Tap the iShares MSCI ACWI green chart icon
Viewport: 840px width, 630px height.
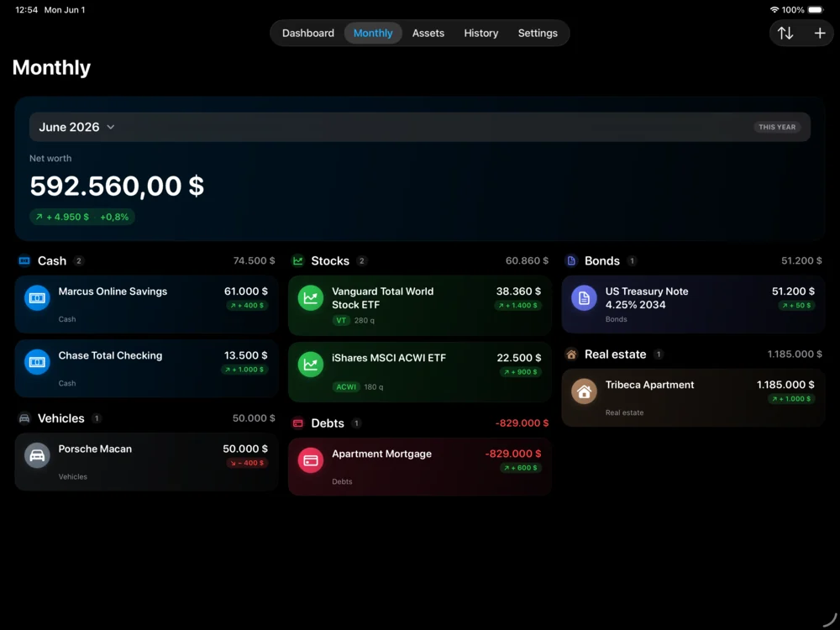(310, 365)
